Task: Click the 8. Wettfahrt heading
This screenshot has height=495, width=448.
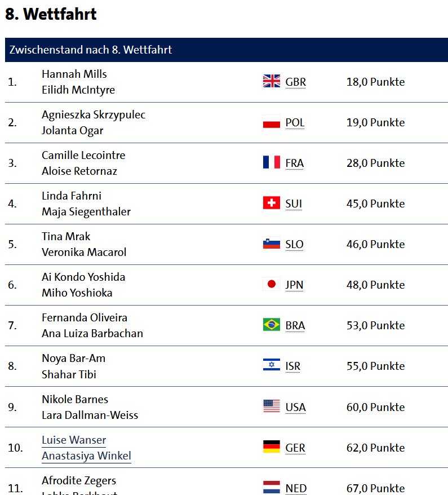Action: pyautogui.click(x=51, y=14)
